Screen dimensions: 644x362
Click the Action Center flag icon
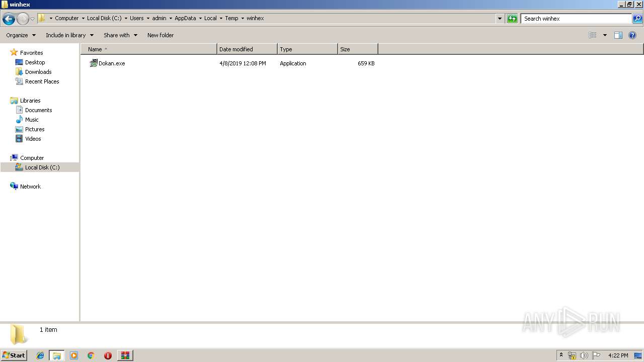coord(596,355)
